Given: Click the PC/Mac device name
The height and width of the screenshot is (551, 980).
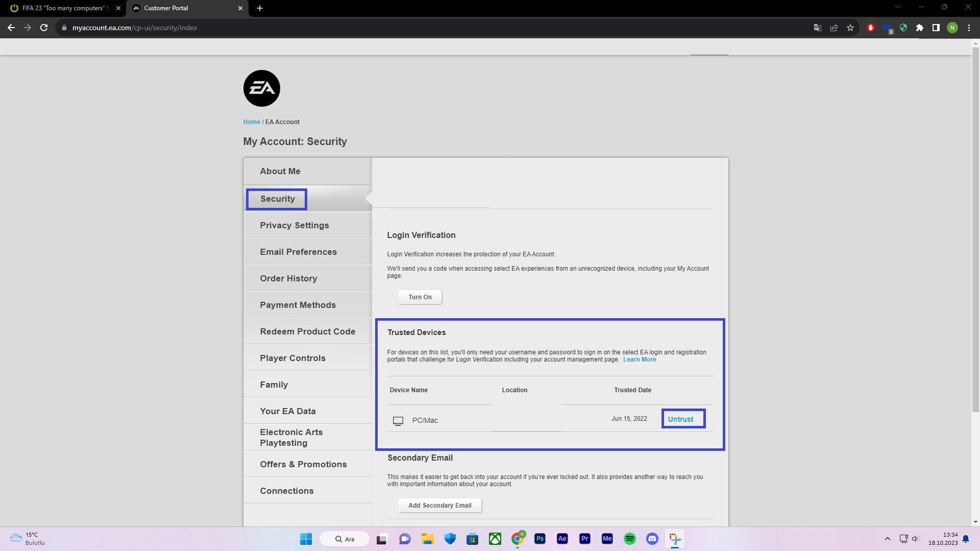Looking at the screenshot, I should click(425, 420).
